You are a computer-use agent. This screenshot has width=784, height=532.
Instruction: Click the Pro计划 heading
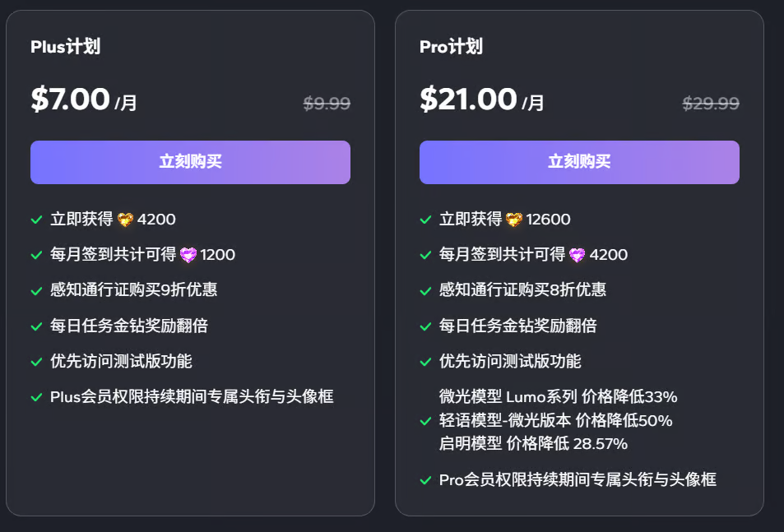[x=451, y=47]
